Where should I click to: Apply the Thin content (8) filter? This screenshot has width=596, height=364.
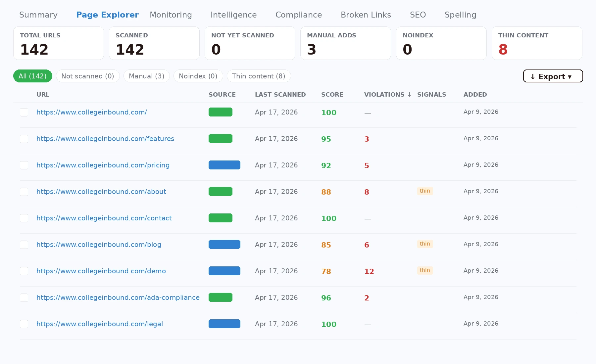click(259, 76)
